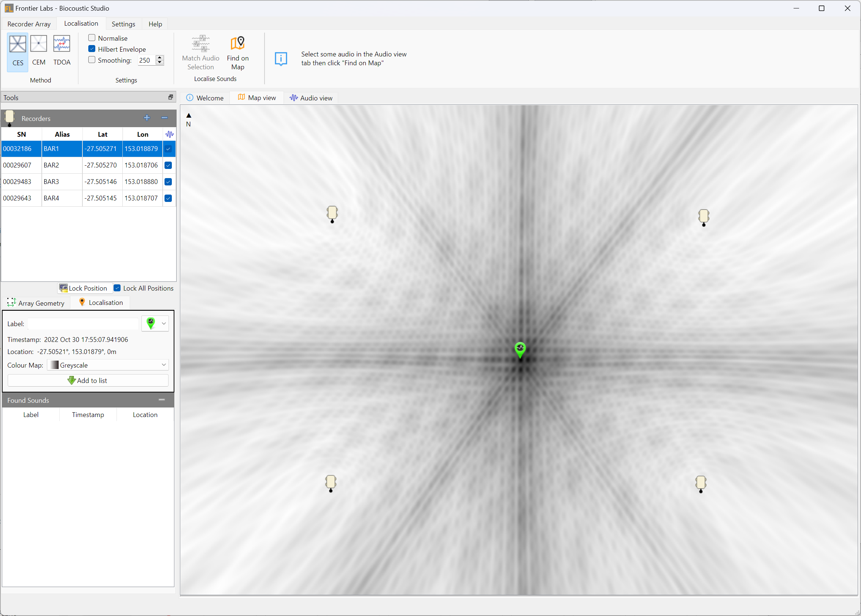
Task: Select the top-right recorder on the map
Action: tap(704, 218)
